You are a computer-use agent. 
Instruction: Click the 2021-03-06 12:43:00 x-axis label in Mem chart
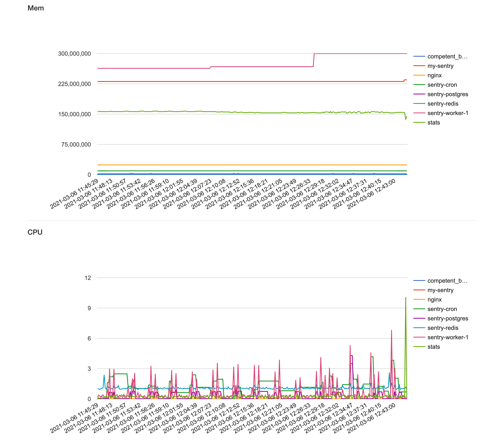[371, 194]
